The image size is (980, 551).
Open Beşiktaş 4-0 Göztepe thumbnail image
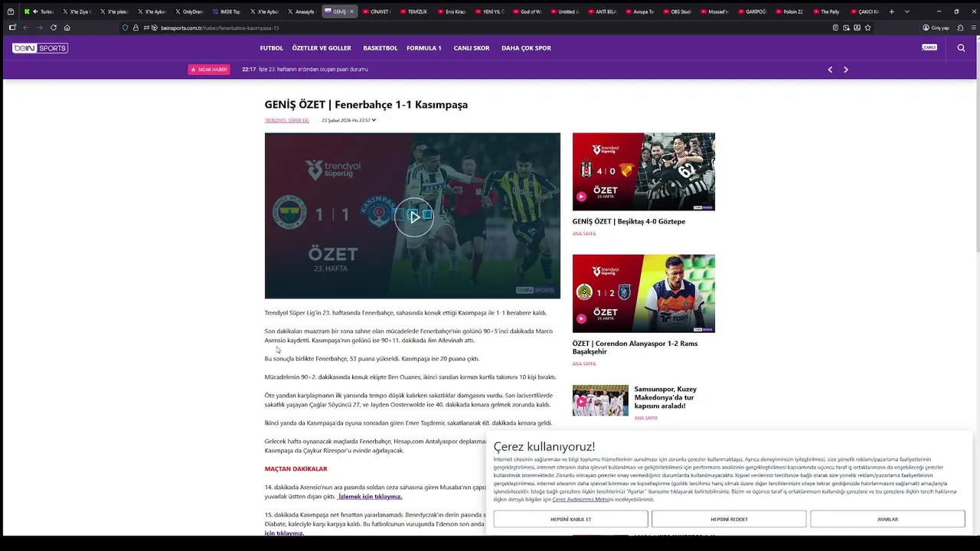click(644, 171)
